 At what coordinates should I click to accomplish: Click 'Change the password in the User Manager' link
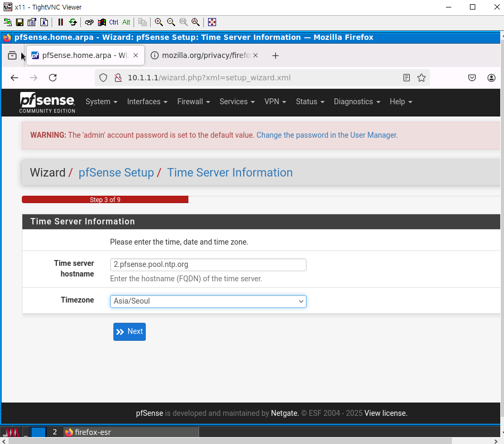point(327,135)
